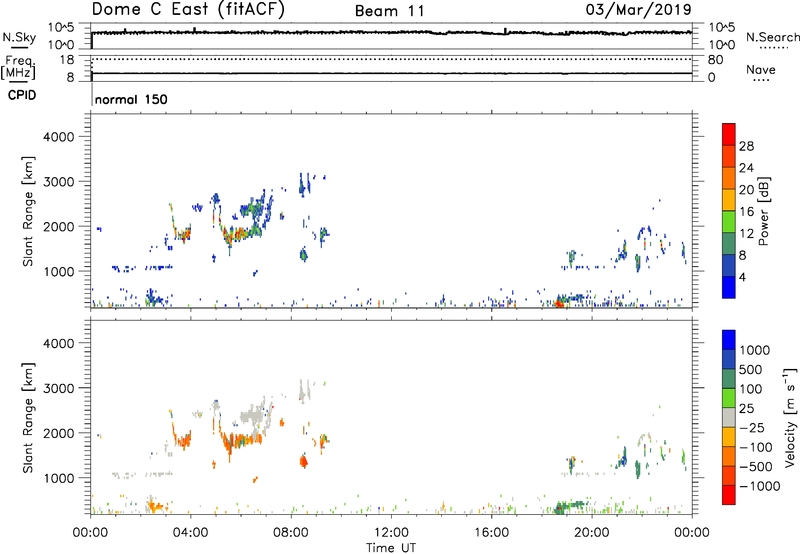
Task: Click the '80' Nave axis value
Action: coord(715,60)
